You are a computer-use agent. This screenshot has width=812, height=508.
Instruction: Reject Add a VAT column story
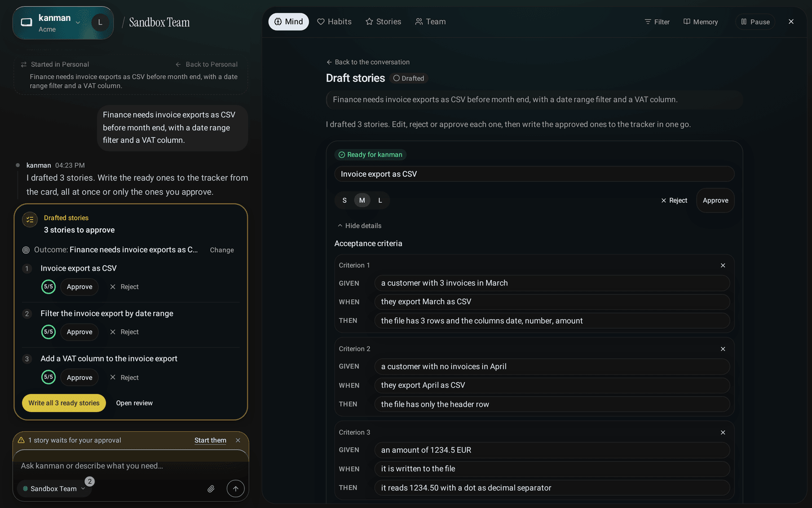click(x=124, y=378)
